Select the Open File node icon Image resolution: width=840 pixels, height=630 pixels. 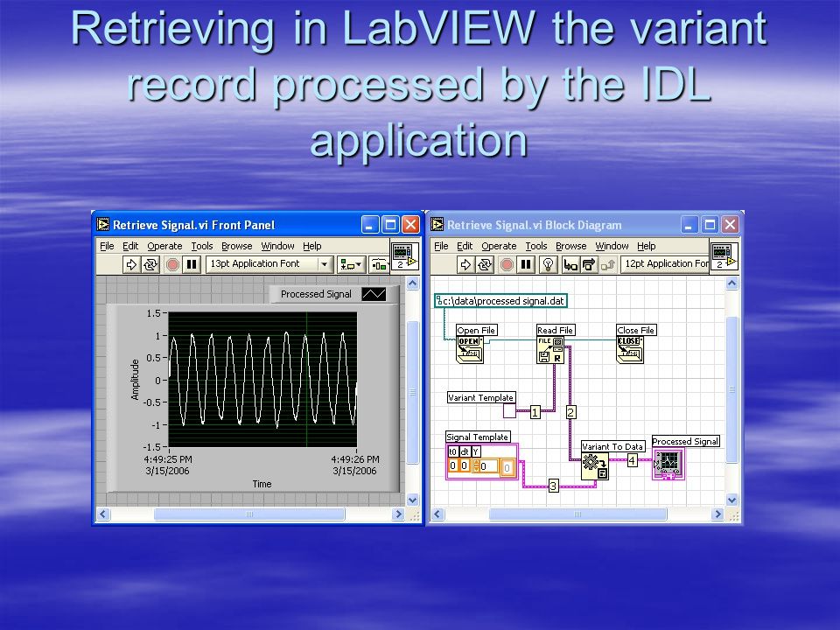[470, 350]
